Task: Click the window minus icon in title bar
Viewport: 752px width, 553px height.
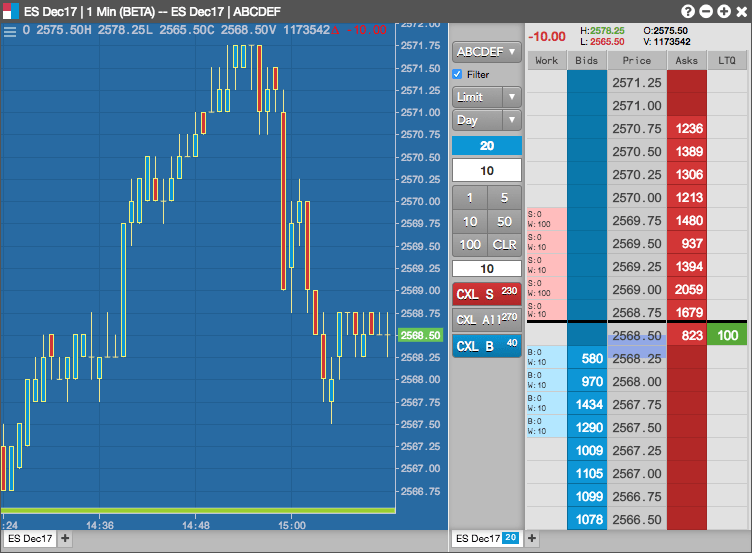Action: click(x=706, y=12)
